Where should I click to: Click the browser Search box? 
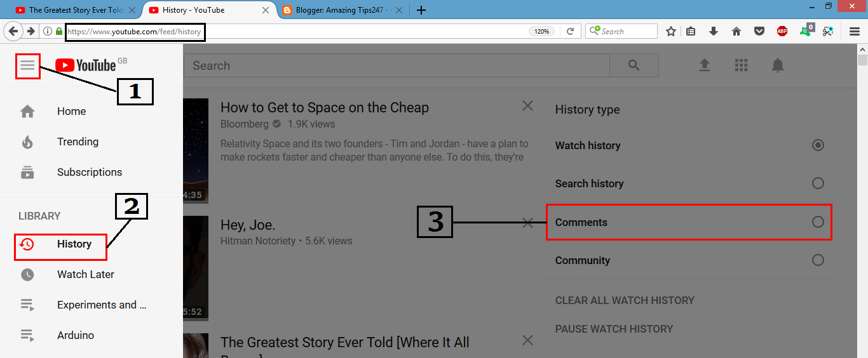point(621,31)
